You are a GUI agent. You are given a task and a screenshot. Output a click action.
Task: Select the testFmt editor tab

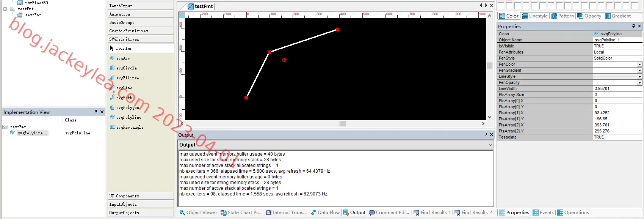(x=201, y=6)
